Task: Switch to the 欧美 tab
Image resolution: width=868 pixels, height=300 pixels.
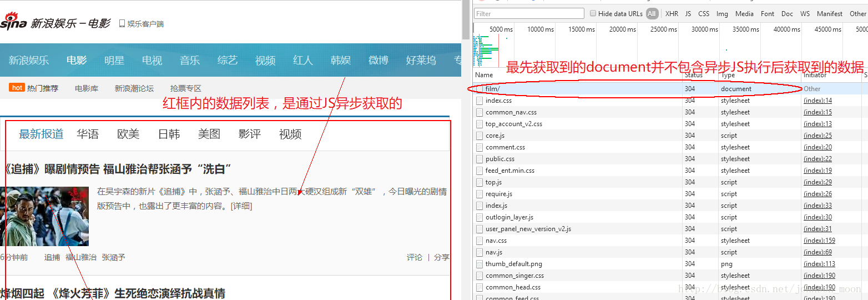Action: pyautogui.click(x=128, y=134)
